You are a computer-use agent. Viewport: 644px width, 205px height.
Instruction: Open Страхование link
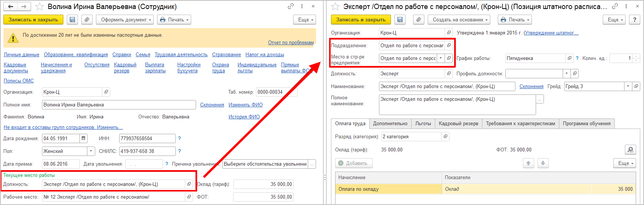(226, 54)
